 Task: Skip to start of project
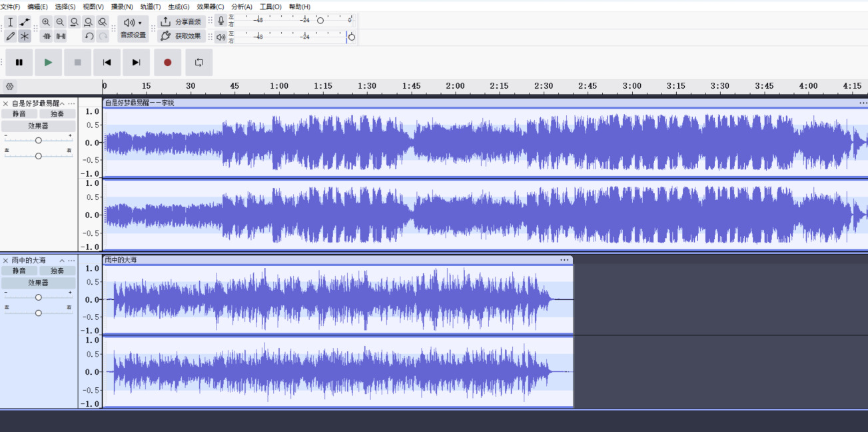pyautogui.click(x=107, y=63)
